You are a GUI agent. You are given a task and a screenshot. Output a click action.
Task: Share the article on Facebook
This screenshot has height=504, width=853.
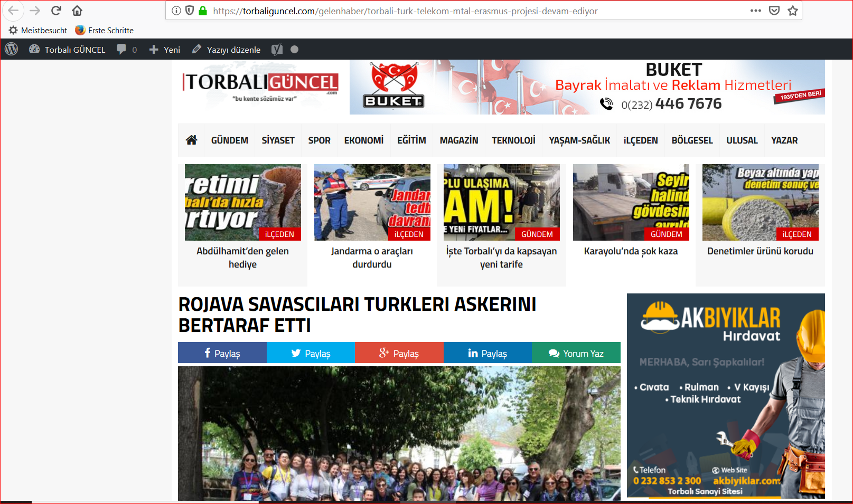[222, 353]
